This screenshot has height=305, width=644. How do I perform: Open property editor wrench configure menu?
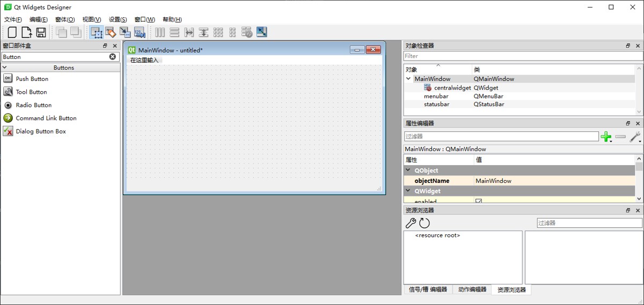coord(635,137)
